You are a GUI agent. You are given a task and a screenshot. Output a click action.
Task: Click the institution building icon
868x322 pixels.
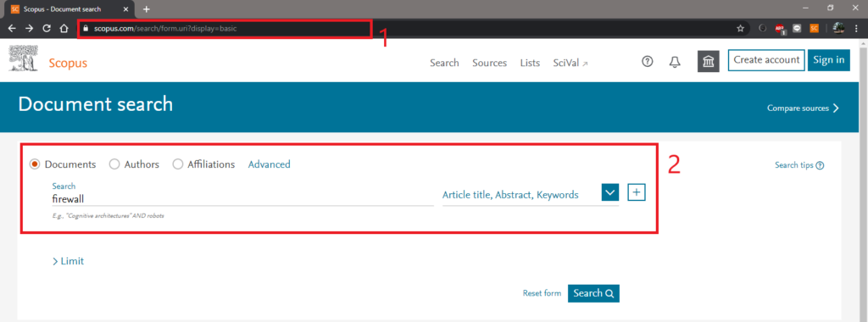click(x=708, y=62)
